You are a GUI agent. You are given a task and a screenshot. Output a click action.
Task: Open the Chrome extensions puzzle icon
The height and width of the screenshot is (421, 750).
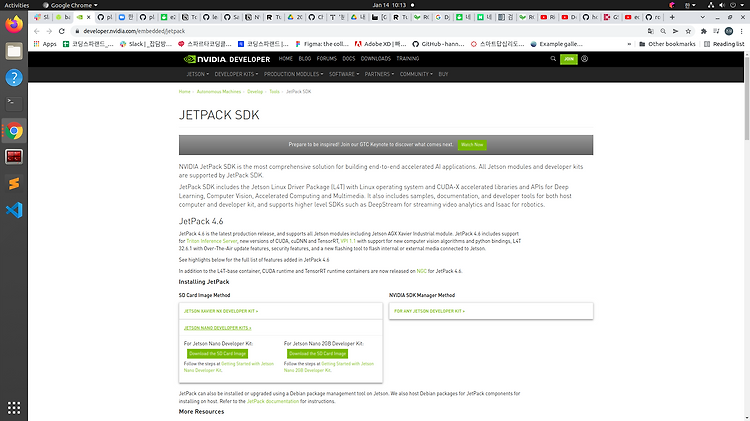(704, 31)
